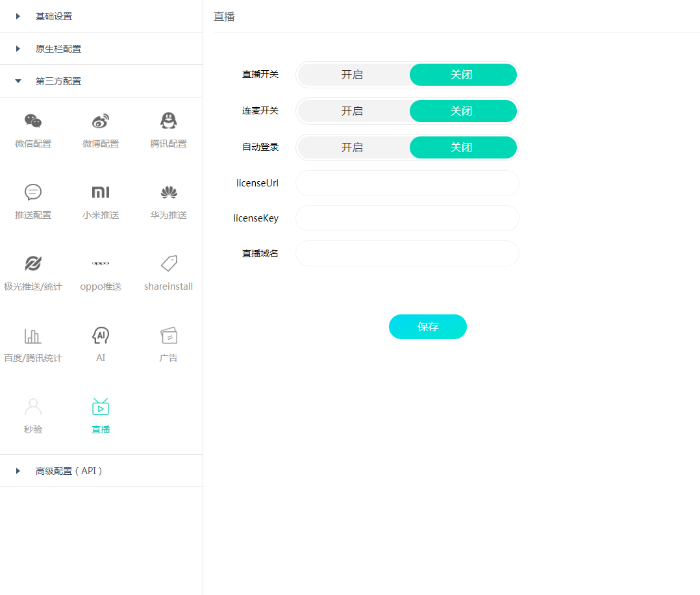
Task: Click the 小米推送 text label
Action: tap(101, 215)
